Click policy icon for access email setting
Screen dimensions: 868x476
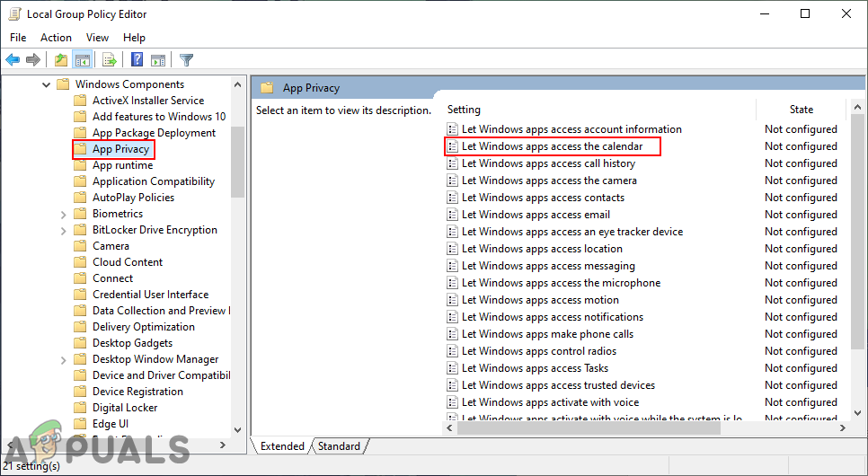click(x=453, y=214)
